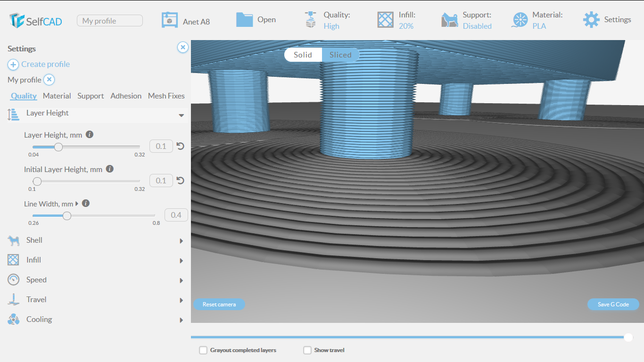Click the Material spool icon
This screenshot has width=644, height=362.
point(520,20)
